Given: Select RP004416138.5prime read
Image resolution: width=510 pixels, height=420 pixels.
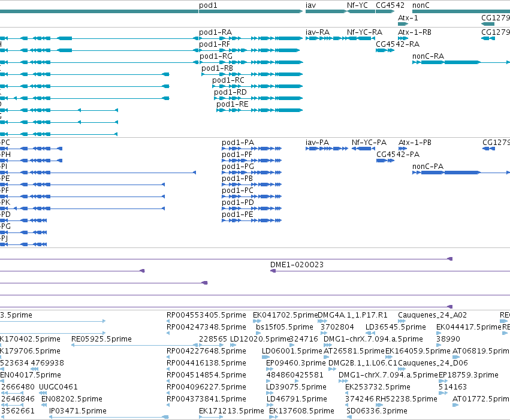Looking at the screenshot, I should pyautogui.click(x=168, y=369).
